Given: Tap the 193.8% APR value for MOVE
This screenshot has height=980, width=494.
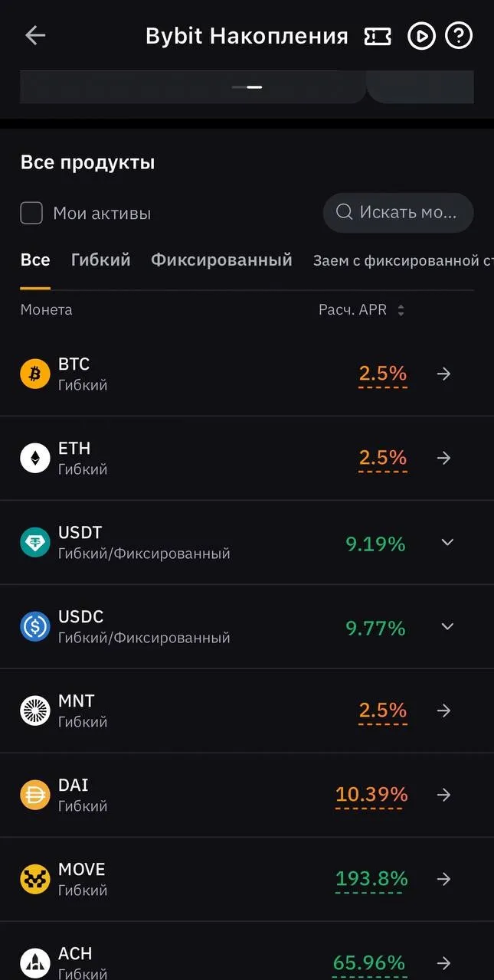Looking at the screenshot, I should coord(371,879).
